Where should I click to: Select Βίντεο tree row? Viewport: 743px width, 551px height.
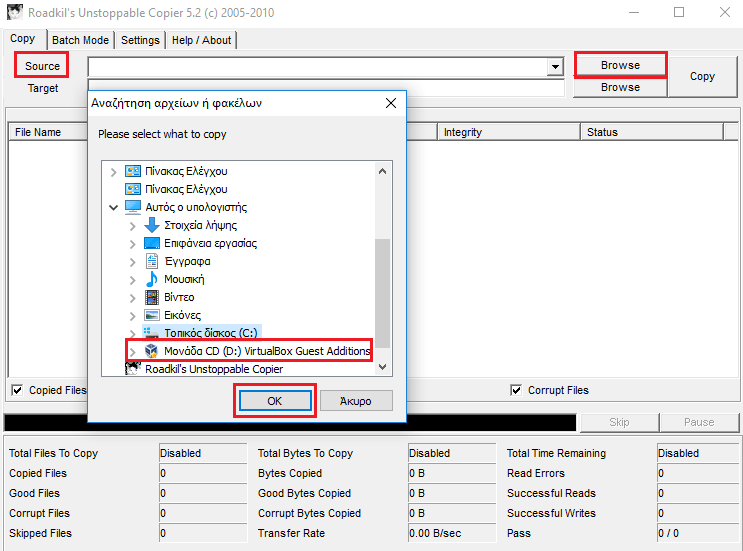[x=179, y=297]
